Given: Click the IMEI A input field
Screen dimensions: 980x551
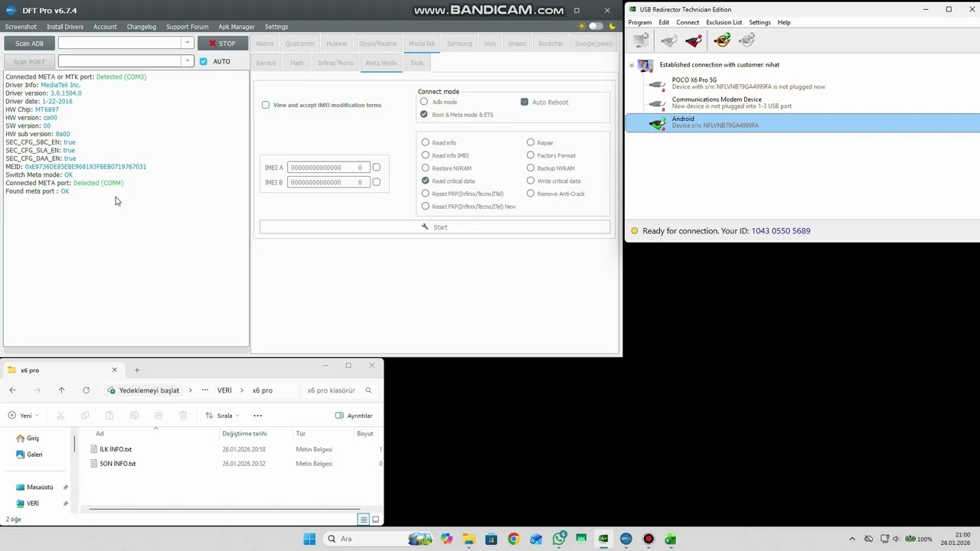Looking at the screenshot, I should coord(328,168).
